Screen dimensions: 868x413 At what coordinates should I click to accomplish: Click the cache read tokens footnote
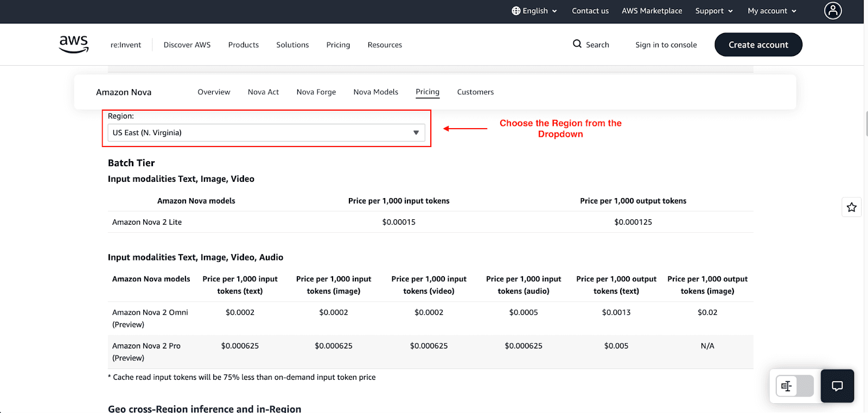pos(242,377)
